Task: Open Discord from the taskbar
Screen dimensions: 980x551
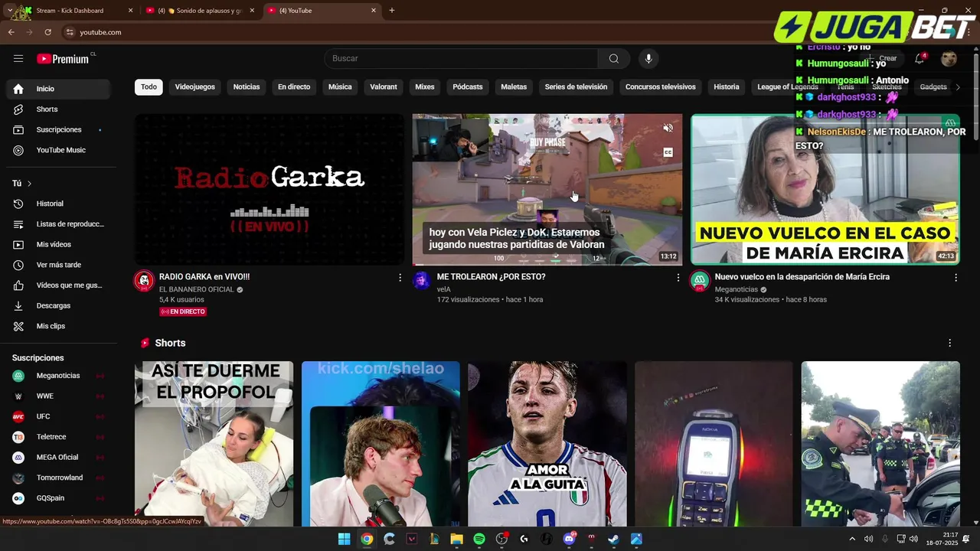Action: coord(569,539)
